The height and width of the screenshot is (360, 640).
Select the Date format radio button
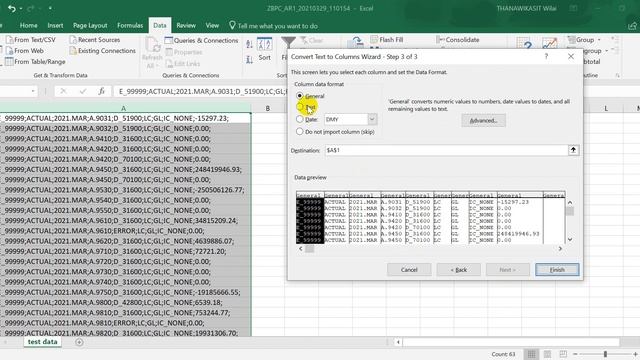click(300, 119)
